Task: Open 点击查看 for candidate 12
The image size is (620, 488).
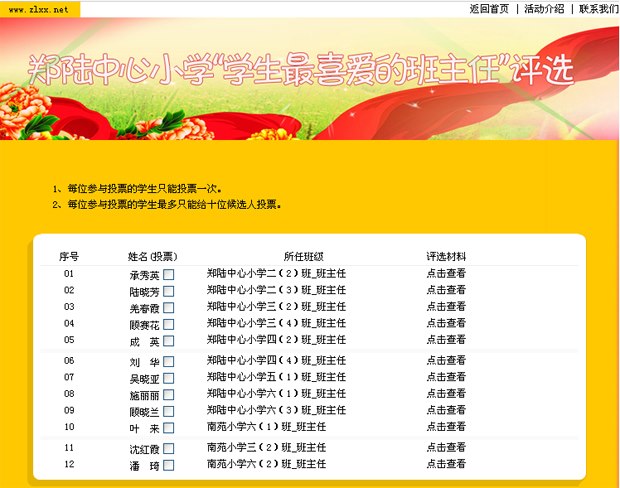Action: click(x=446, y=464)
